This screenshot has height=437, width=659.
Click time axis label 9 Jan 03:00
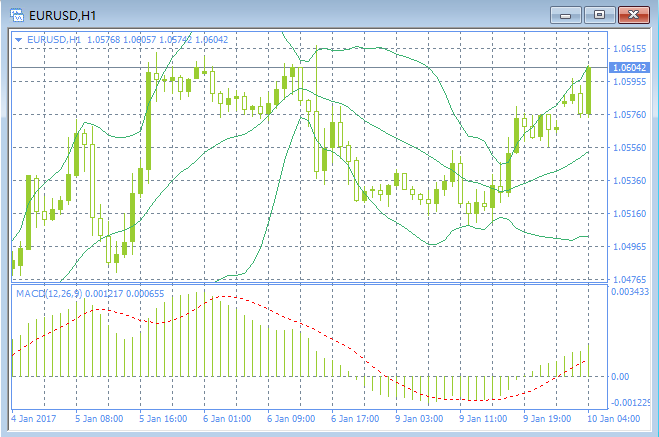click(x=419, y=419)
